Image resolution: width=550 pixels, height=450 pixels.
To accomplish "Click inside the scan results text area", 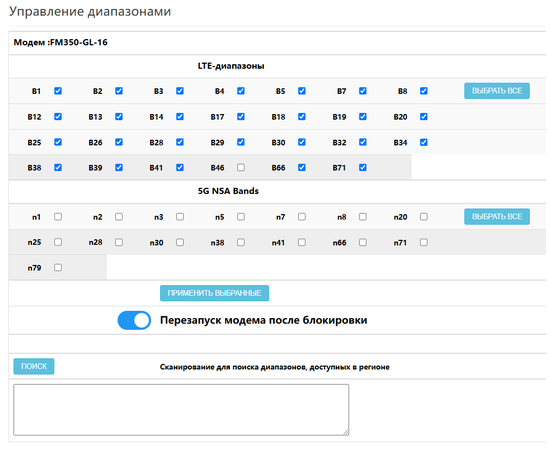I will coord(181,410).
